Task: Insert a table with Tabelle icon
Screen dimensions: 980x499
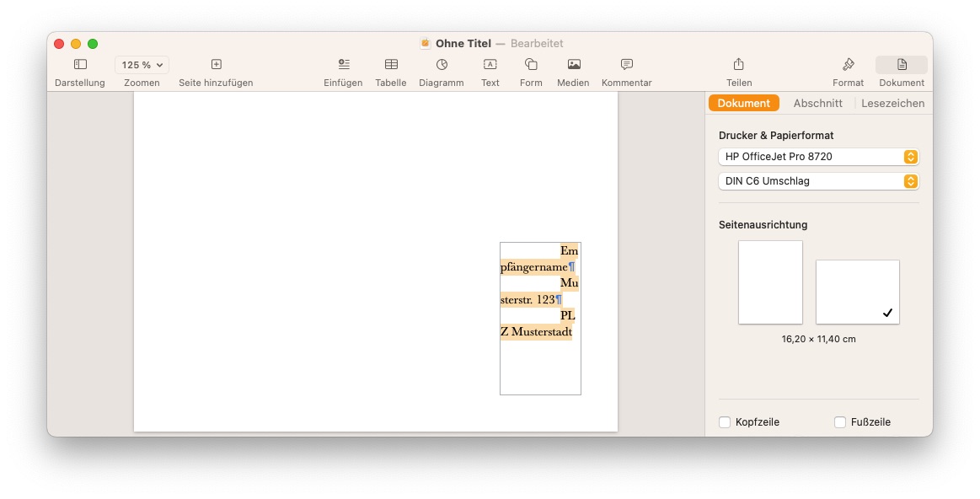Action: pyautogui.click(x=391, y=65)
